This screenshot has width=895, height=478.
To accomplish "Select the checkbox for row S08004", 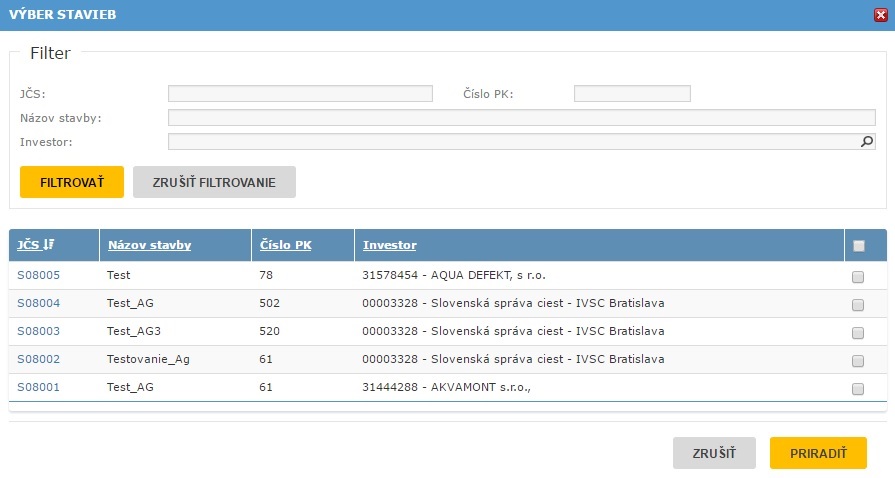I will pos(858,305).
